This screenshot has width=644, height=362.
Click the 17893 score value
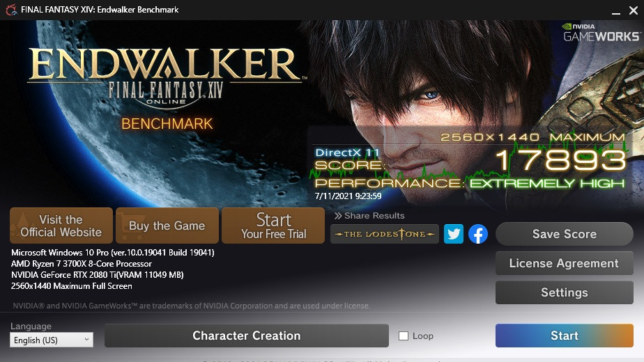(x=560, y=161)
